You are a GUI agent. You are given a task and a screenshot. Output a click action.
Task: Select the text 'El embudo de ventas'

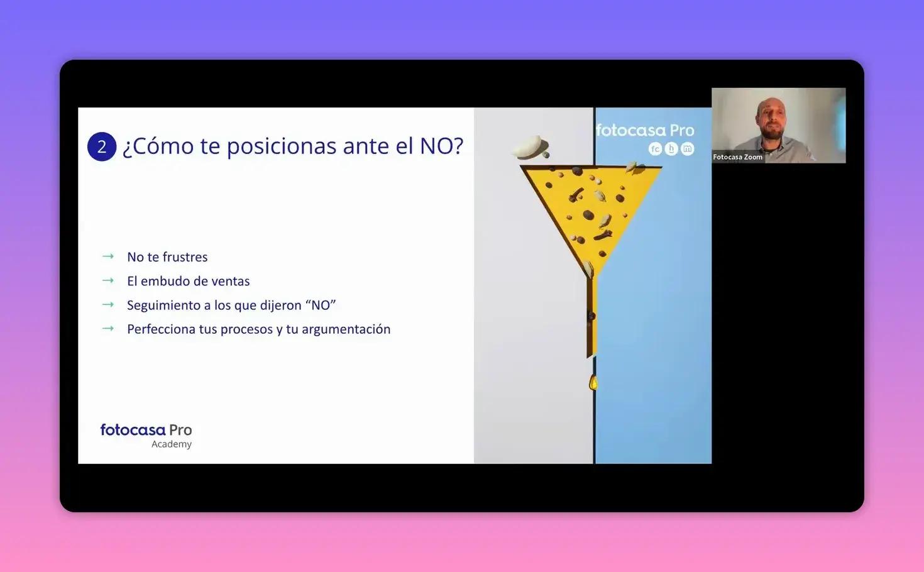pyautogui.click(x=188, y=281)
